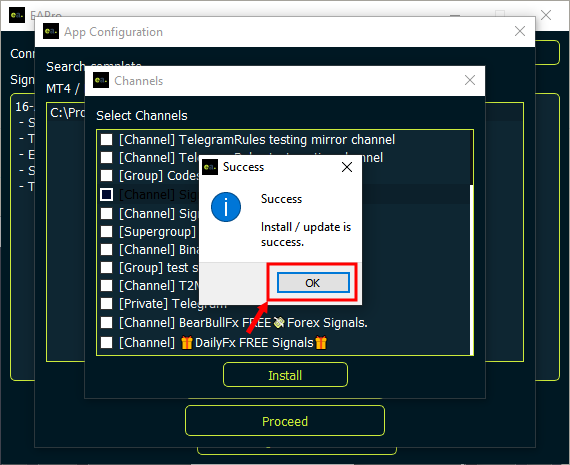This screenshot has width=570, height=465.
Task: Click the blue information icon in the Success dialog
Action: point(226,207)
